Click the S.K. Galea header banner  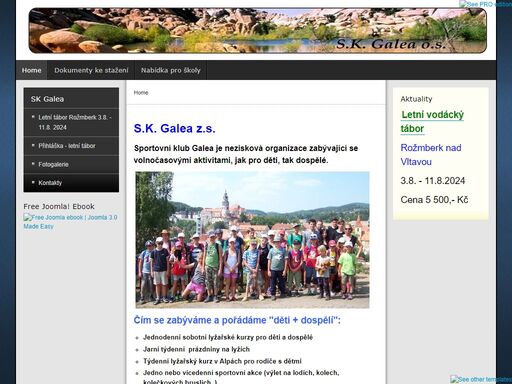(x=258, y=31)
